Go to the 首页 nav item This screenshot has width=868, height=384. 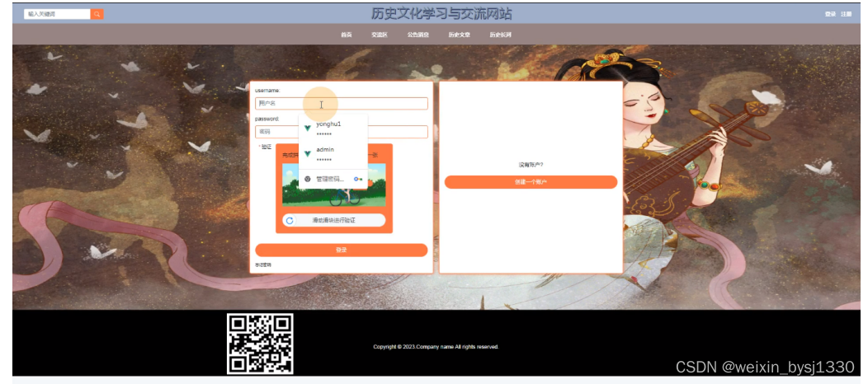[x=346, y=35]
